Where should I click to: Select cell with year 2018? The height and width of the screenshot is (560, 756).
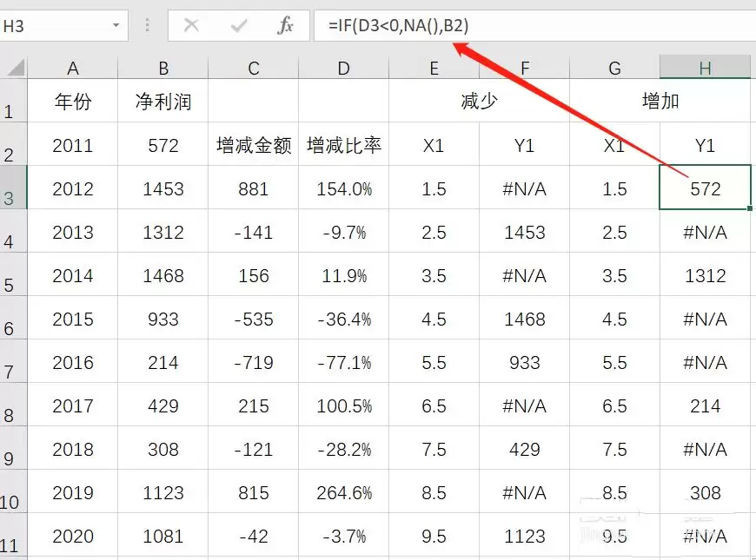(x=73, y=449)
